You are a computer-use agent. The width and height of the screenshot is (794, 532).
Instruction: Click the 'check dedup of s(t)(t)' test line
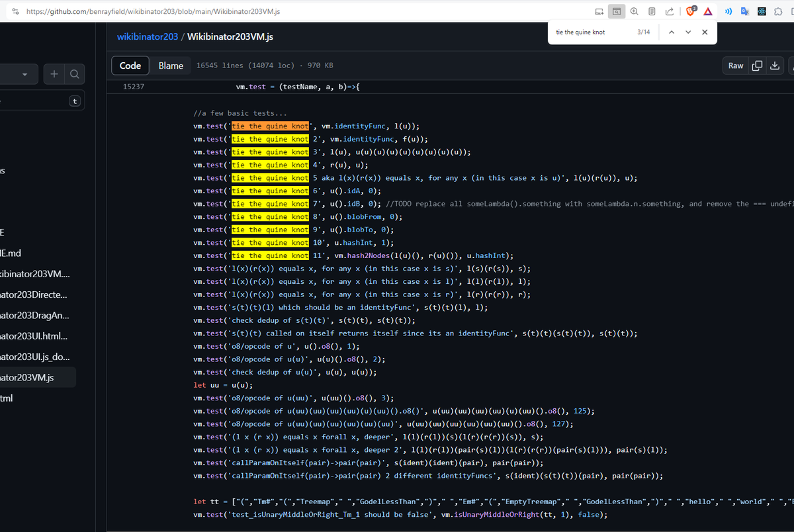[304, 320]
